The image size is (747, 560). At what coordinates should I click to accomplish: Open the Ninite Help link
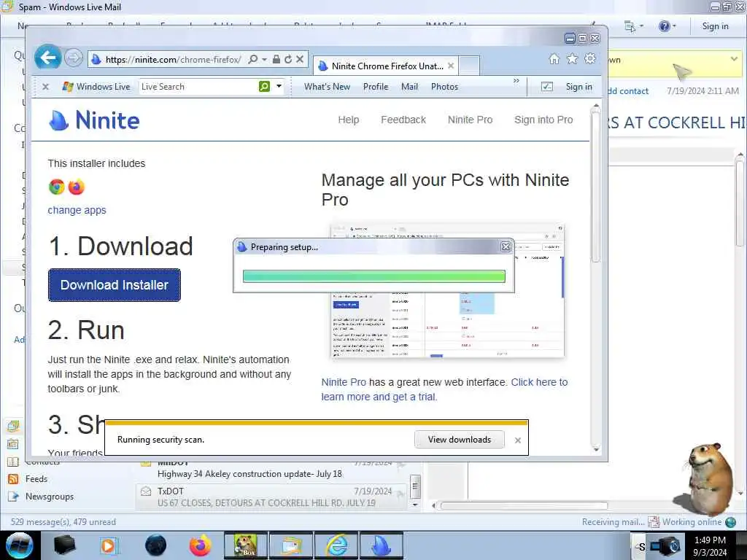(348, 120)
